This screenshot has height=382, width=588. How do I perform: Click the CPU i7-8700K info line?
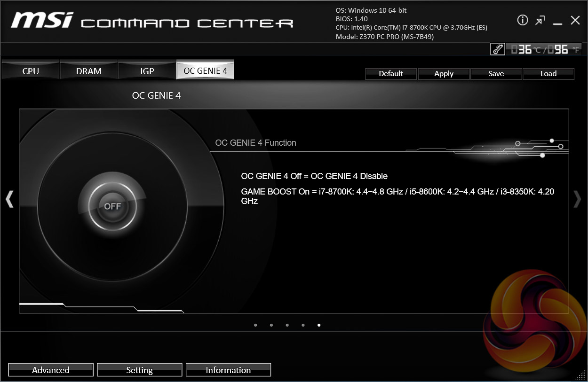coord(412,28)
